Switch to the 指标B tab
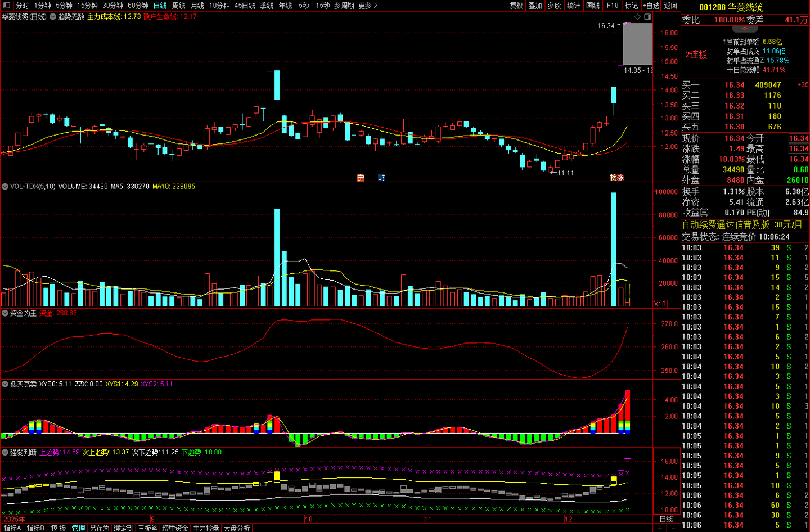Screen dimensions: 810x532 pos(36,528)
